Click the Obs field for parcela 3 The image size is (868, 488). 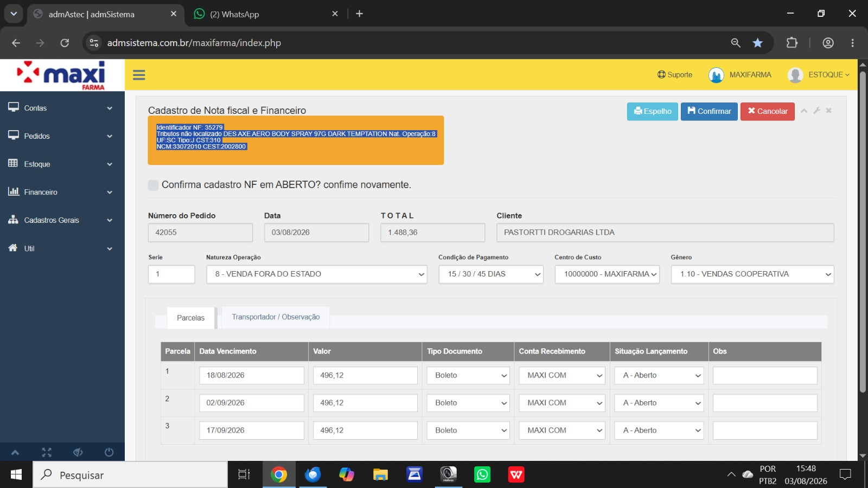[765, 431]
